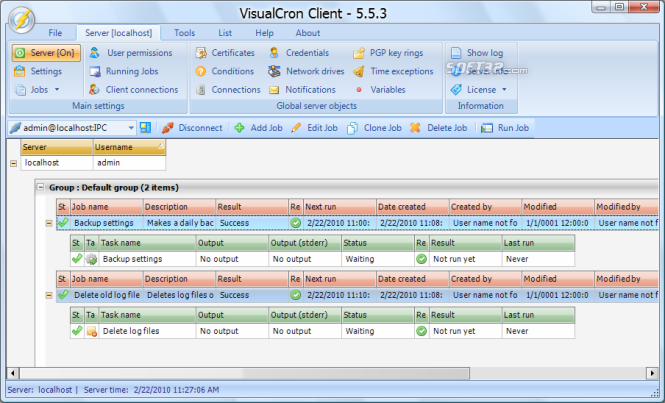The image size is (665, 403).
Task: Open Credentials
Action: pos(299,53)
